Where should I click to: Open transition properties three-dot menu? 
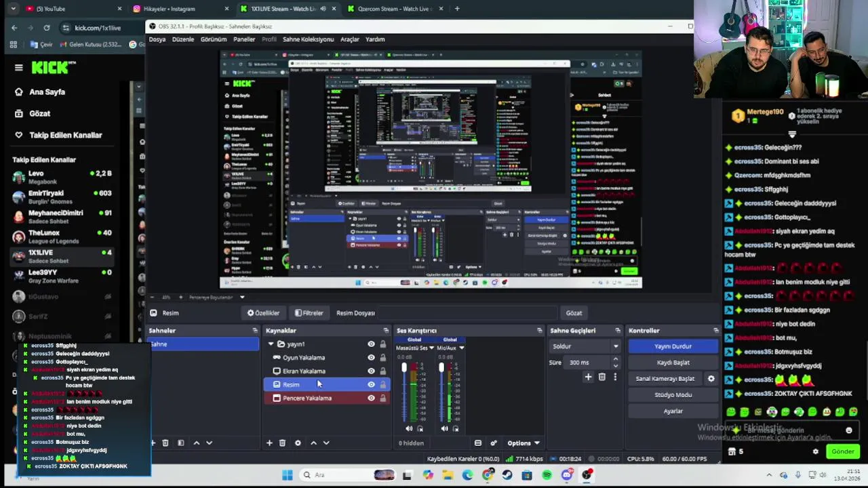pyautogui.click(x=615, y=378)
